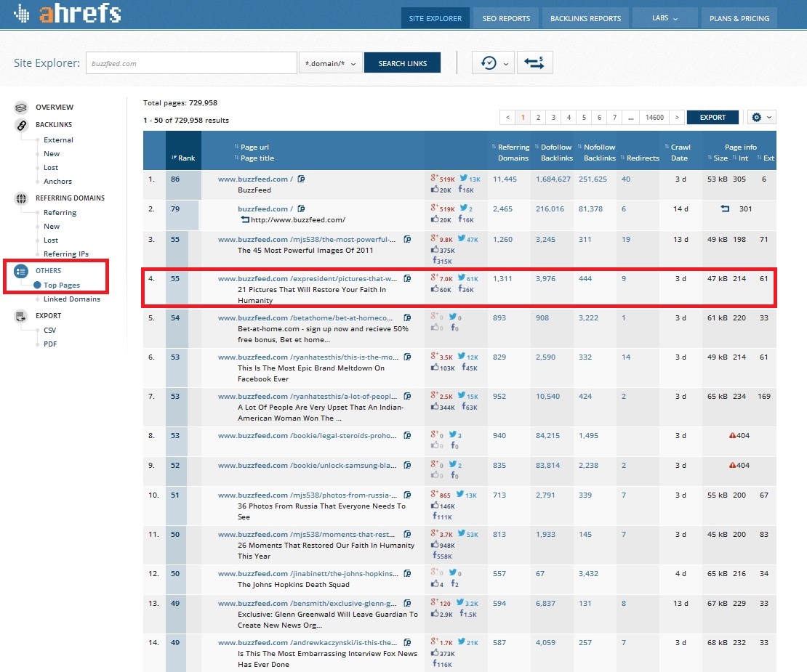Select Top Pages in the sidebar
The image size is (807, 672).
(62, 286)
